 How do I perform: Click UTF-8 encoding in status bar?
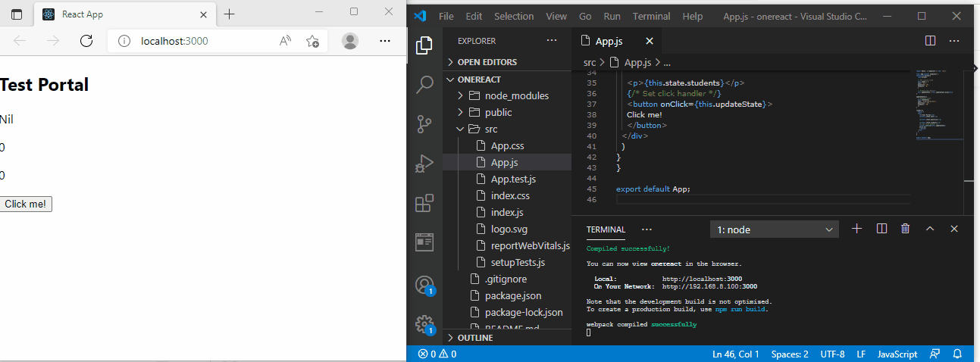pos(831,354)
